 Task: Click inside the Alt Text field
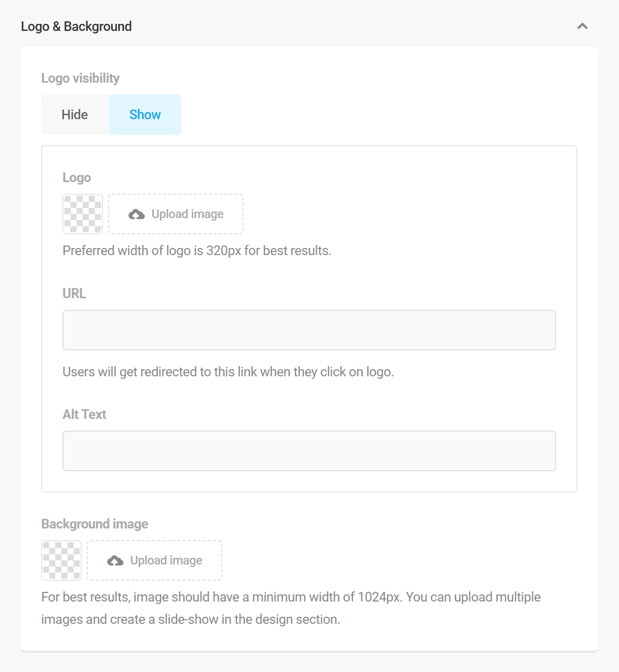(309, 450)
